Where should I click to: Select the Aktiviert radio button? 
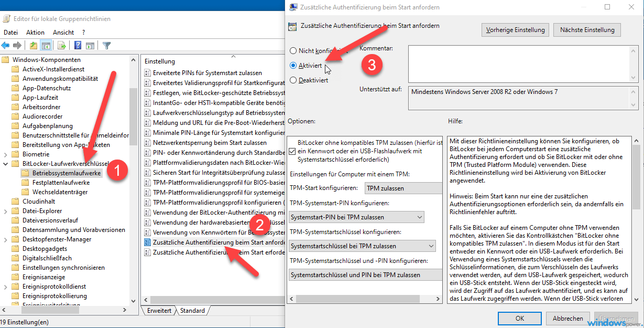click(x=293, y=66)
